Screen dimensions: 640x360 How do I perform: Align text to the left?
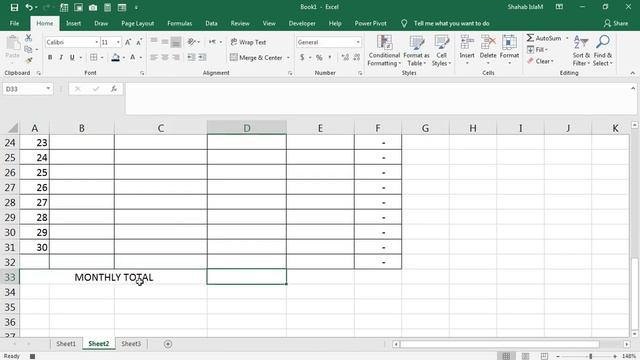[154, 58]
